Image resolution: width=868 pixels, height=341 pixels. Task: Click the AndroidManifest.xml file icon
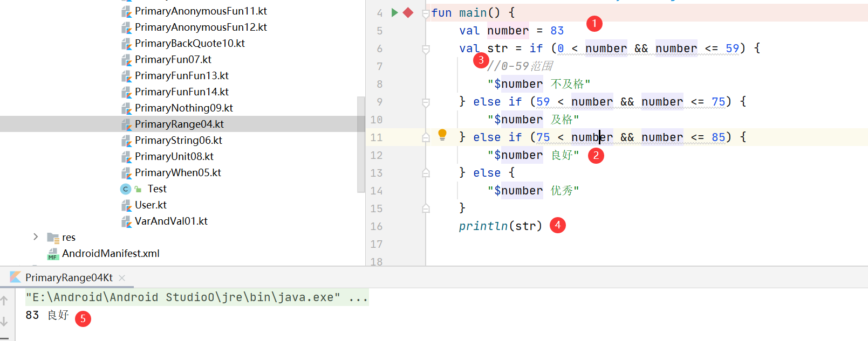53,254
